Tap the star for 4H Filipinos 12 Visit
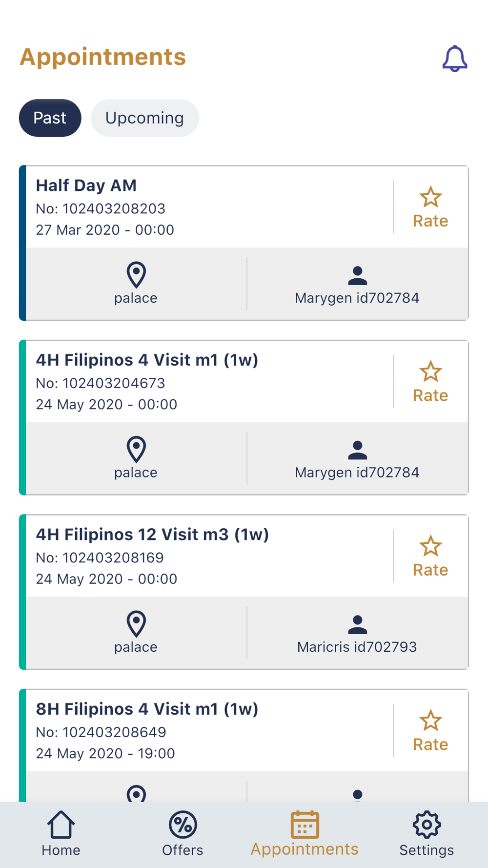Screen dimensions: 488x868 point(430,546)
